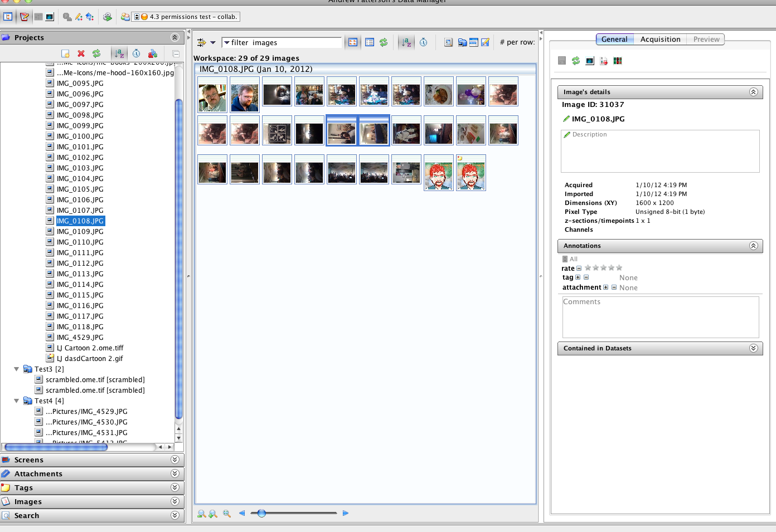Select LJ Cartoon 2.ome.tiff in tree
This screenshot has width=776, height=532.
point(90,348)
